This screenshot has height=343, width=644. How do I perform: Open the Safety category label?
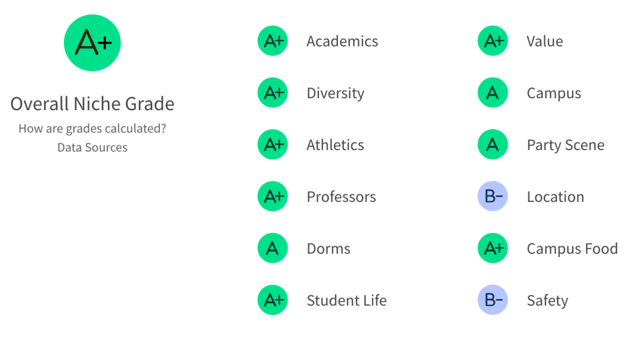pyautogui.click(x=547, y=301)
